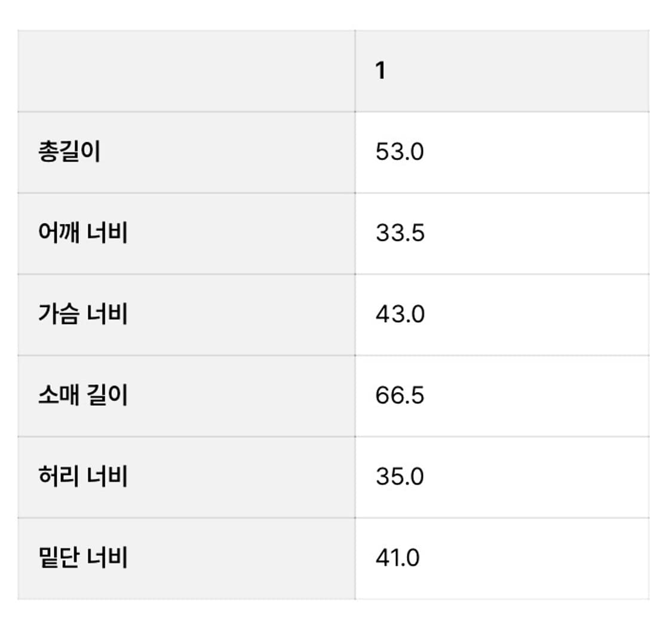Viewport: 672px width, 630px height.
Task: Select the 총길이 row label
Action: [69, 152]
